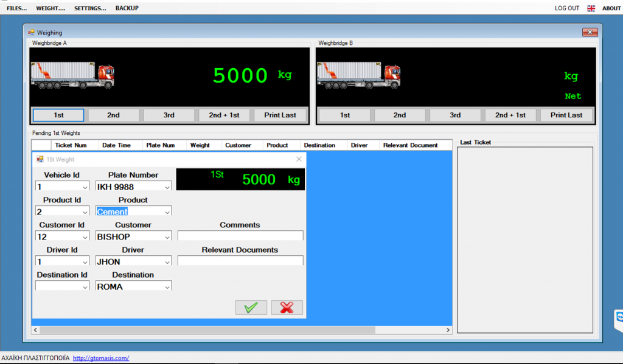Click the UK flag language icon

(x=591, y=9)
